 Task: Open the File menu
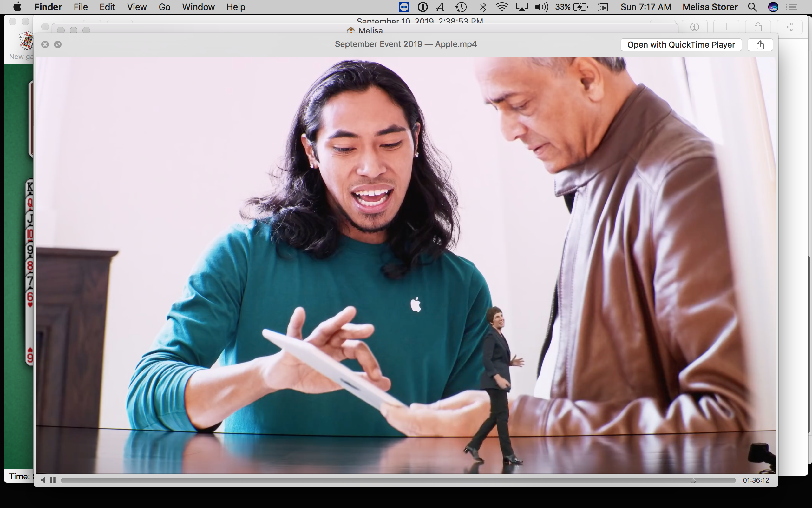[x=81, y=7]
